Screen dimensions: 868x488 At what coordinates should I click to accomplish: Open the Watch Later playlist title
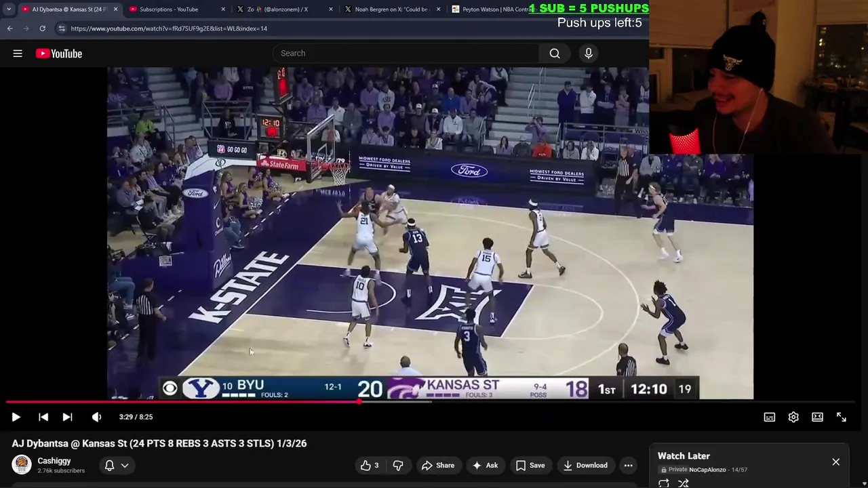click(684, 456)
